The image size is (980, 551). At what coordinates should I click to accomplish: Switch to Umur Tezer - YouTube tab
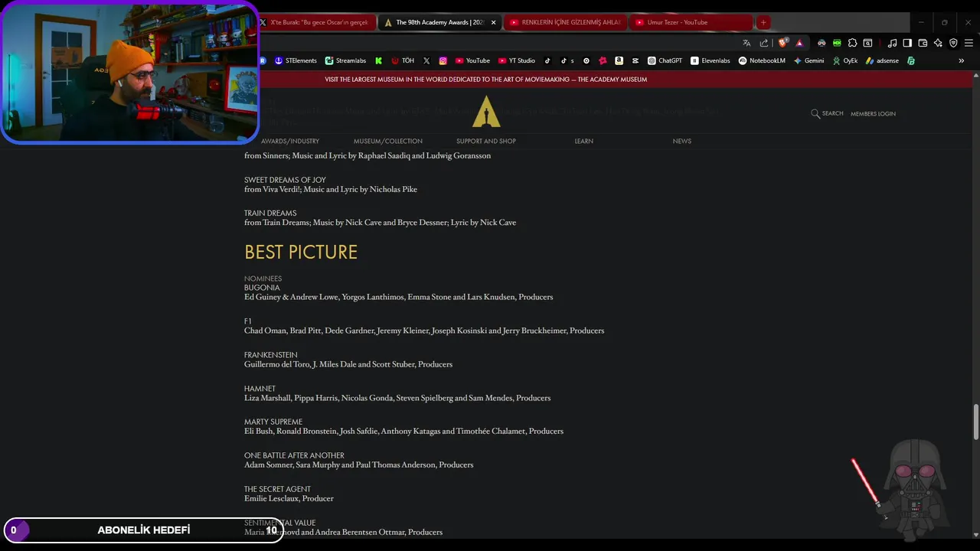coord(691,22)
